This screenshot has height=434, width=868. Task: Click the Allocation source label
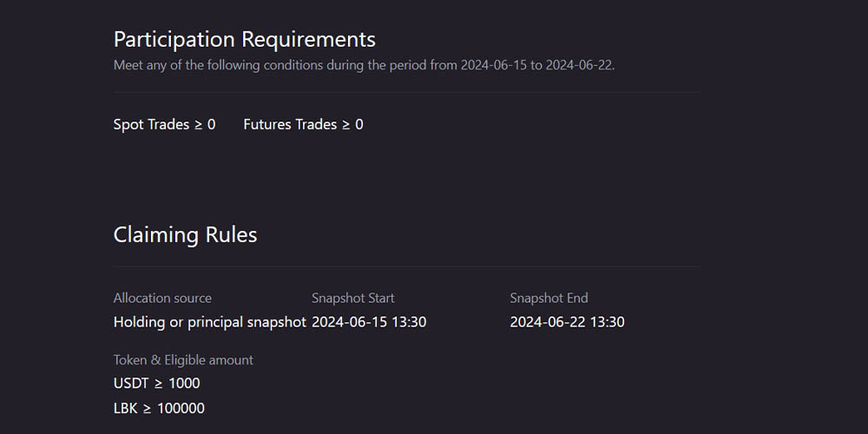click(x=162, y=298)
